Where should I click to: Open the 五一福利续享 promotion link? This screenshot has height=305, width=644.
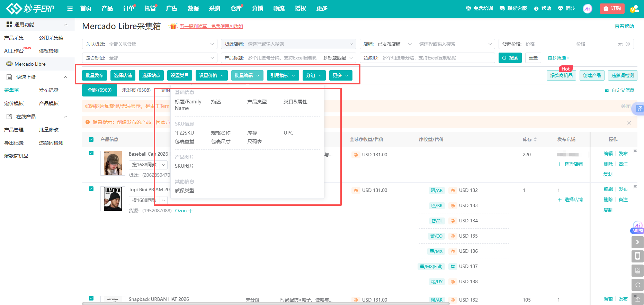coord(211,26)
